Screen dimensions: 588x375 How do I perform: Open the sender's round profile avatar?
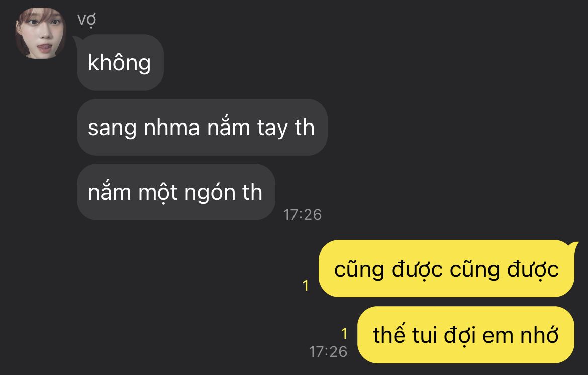(x=40, y=33)
